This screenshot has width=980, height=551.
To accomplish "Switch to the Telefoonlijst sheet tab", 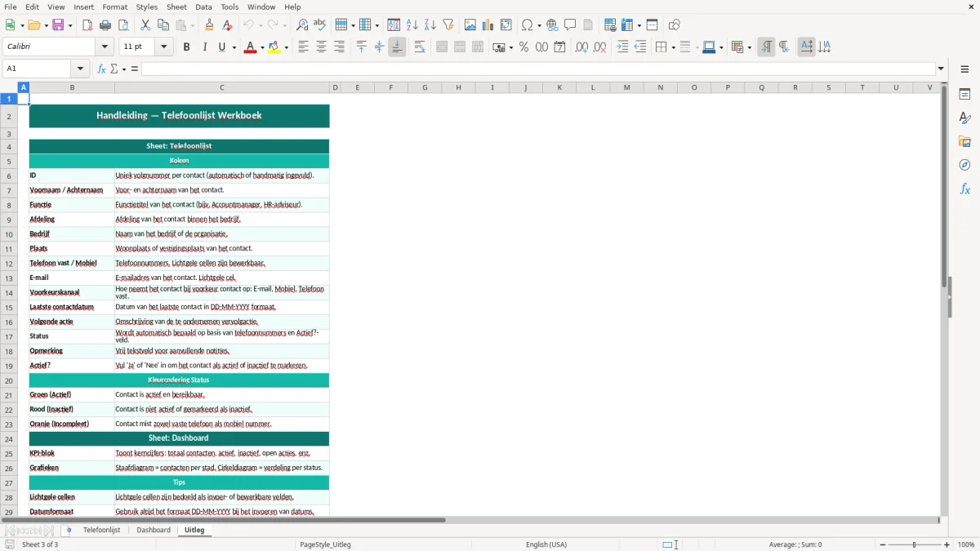I will [x=101, y=530].
